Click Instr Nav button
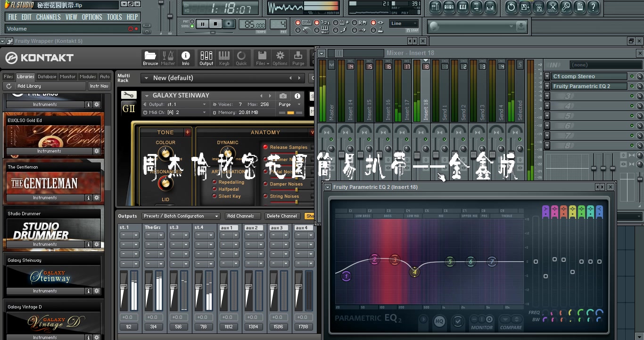 point(99,86)
